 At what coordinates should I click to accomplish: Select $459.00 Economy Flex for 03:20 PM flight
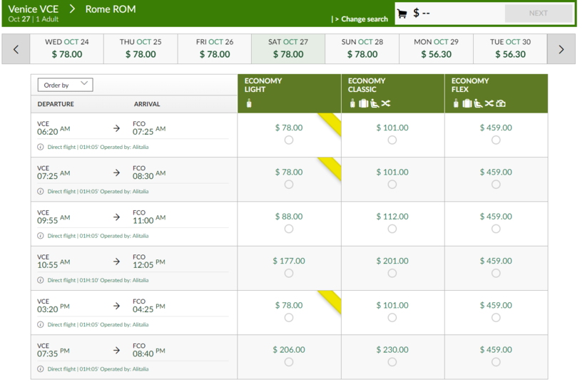pos(496,318)
